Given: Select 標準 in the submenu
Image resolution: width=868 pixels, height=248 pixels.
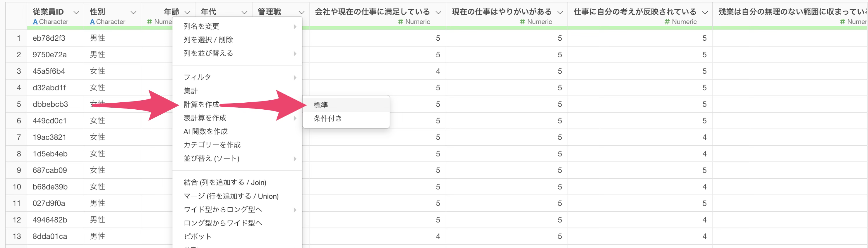Looking at the screenshot, I should [320, 105].
